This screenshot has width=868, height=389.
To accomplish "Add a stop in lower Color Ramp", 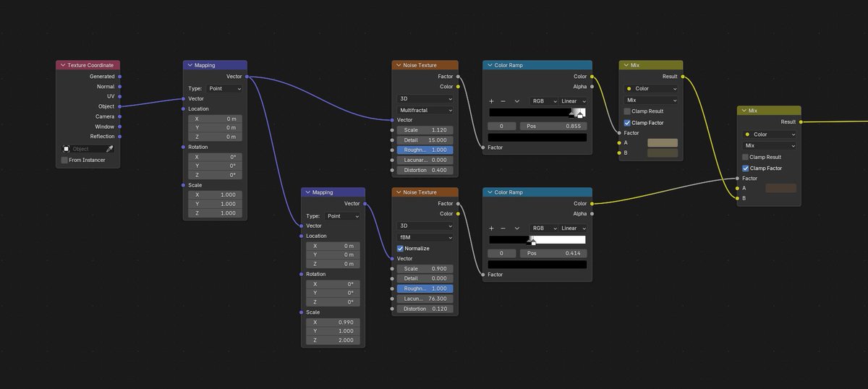I will [x=492, y=228].
